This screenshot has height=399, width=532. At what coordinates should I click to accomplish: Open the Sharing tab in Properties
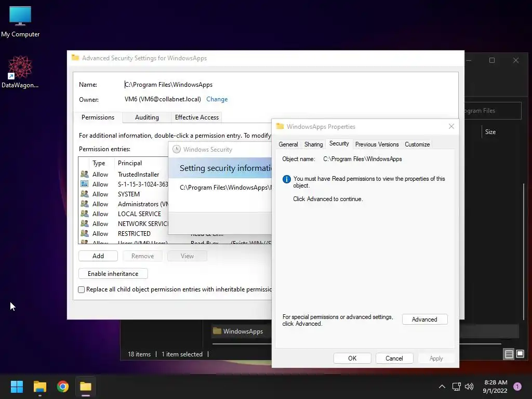pos(313,144)
